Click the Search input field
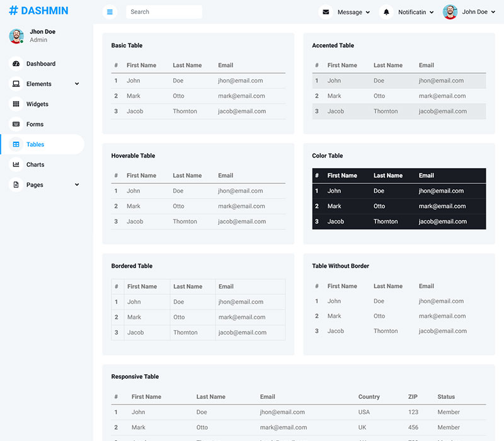The height and width of the screenshot is (441, 504). point(164,12)
